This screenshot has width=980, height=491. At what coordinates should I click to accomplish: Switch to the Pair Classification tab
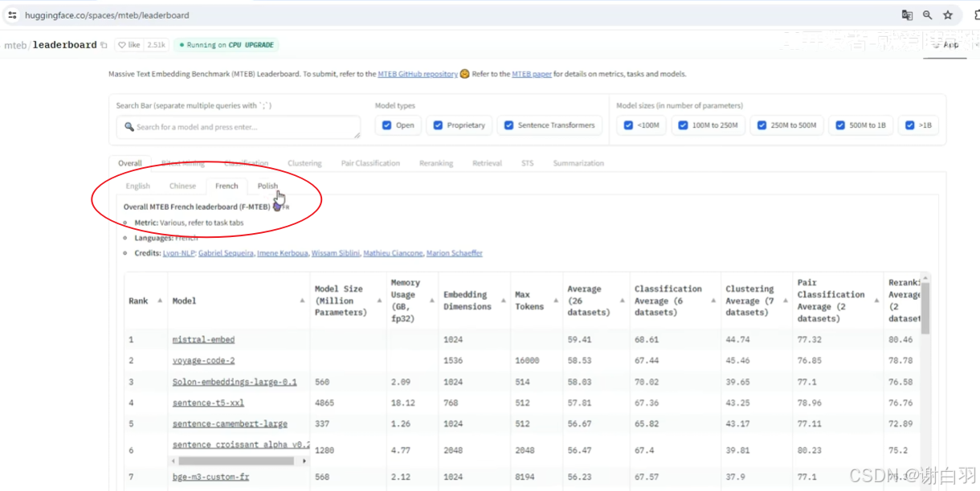(370, 163)
